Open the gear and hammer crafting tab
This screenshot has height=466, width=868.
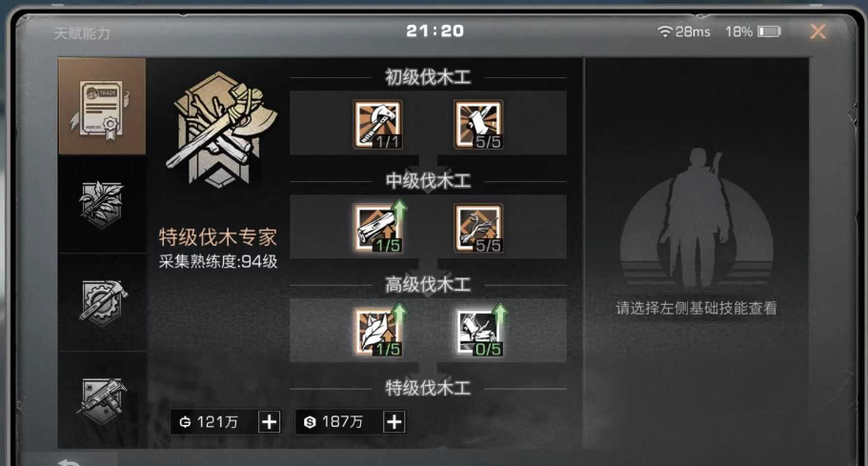pyautogui.click(x=102, y=302)
